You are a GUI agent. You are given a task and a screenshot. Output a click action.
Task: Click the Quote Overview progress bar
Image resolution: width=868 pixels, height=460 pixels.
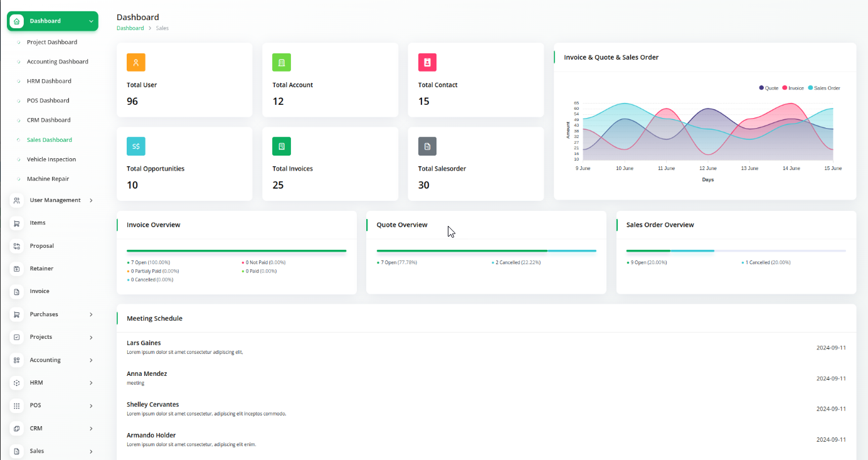[x=486, y=251]
